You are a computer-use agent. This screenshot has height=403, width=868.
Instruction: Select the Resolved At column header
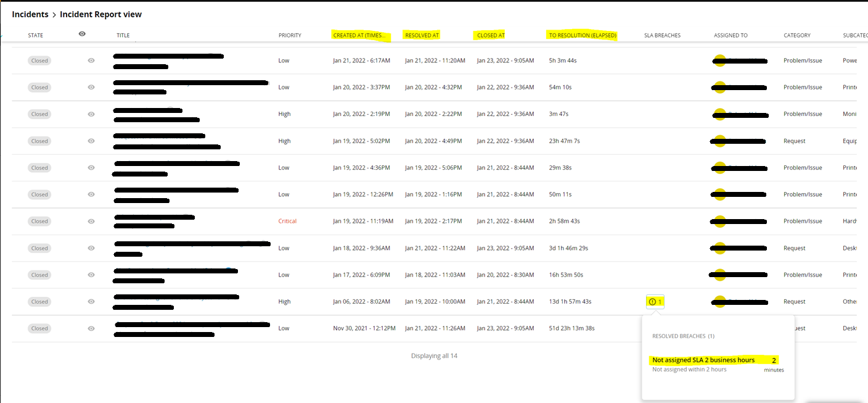pos(422,35)
